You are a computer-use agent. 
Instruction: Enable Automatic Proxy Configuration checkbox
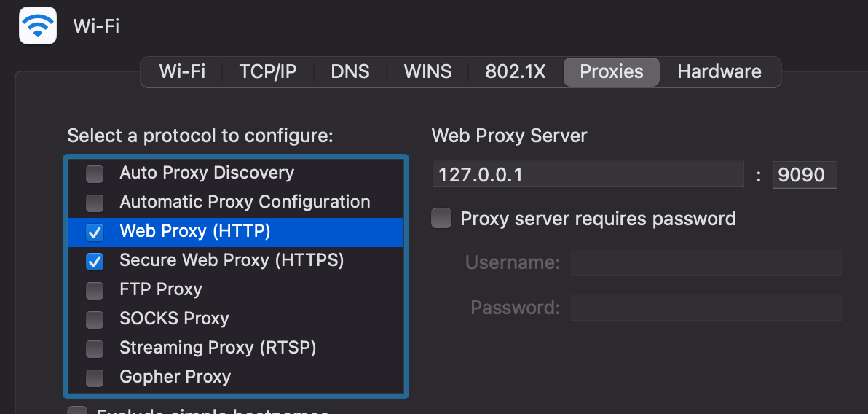click(x=95, y=203)
